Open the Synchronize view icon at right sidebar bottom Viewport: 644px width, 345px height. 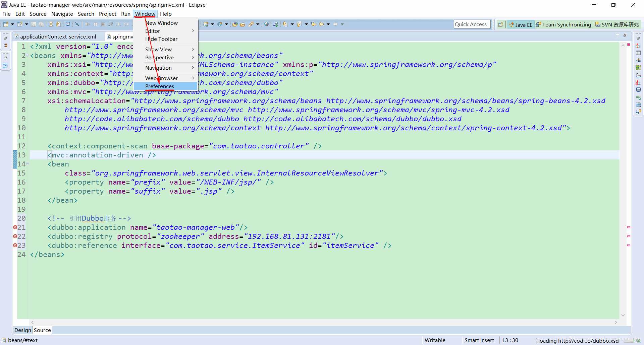(638, 112)
